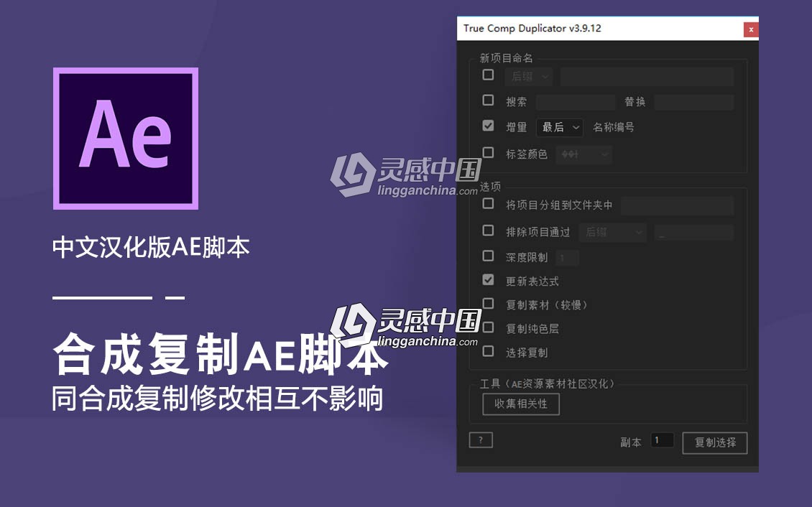Click the exclude text field beside 排除项目通过
The height and width of the screenshot is (507, 812).
[x=694, y=232]
